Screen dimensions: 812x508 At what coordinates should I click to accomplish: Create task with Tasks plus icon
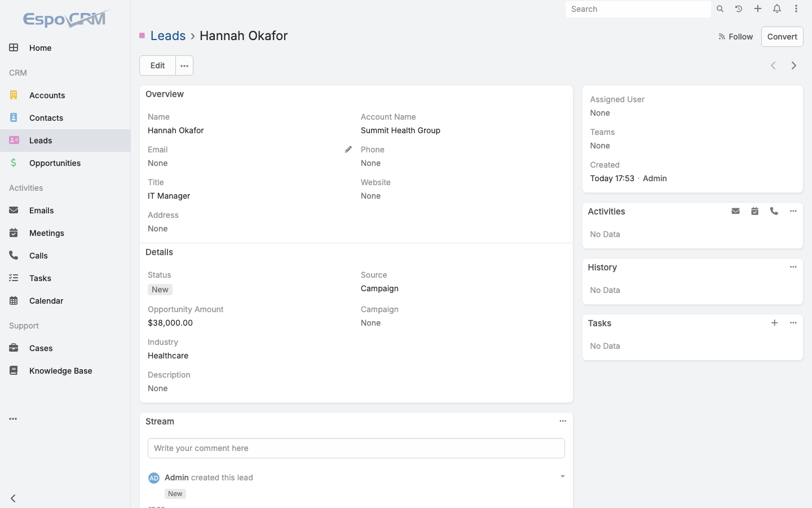click(775, 323)
